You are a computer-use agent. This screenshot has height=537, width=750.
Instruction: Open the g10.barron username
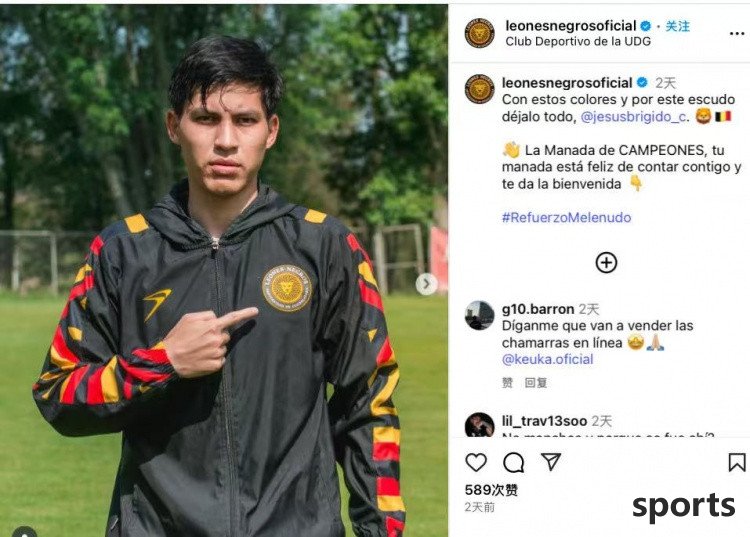[x=538, y=309]
